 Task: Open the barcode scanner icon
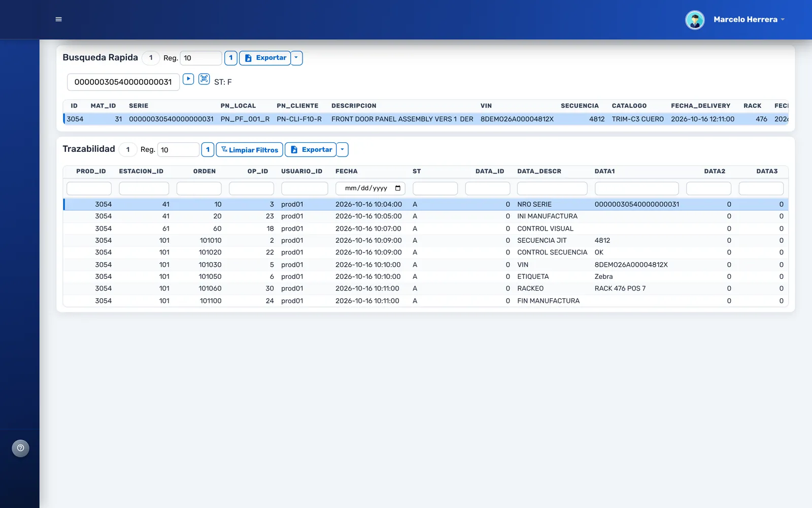[x=204, y=79]
